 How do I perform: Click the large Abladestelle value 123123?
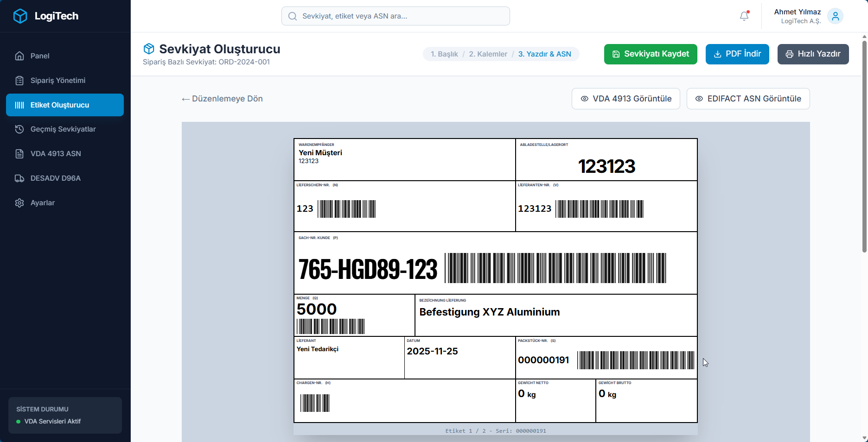(x=606, y=166)
